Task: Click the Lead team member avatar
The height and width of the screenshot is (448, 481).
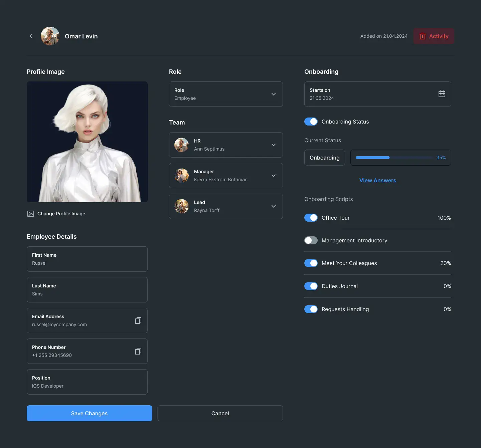Action: click(181, 206)
